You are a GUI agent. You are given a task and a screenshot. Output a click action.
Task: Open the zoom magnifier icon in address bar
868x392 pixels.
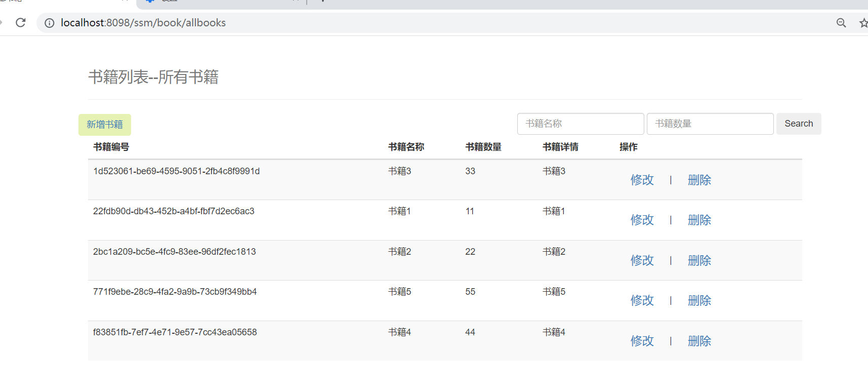pos(841,23)
